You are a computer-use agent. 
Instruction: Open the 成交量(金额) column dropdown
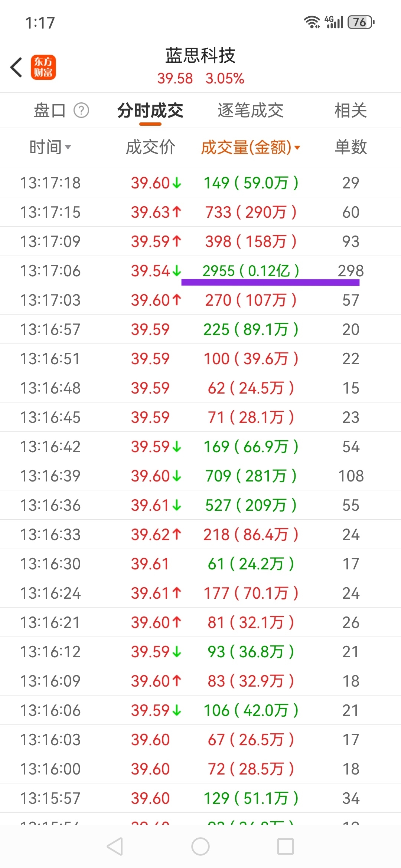[x=251, y=147]
